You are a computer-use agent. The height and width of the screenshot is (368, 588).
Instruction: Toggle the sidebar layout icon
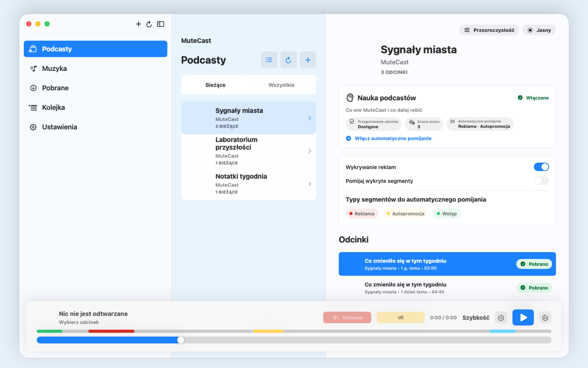click(161, 24)
